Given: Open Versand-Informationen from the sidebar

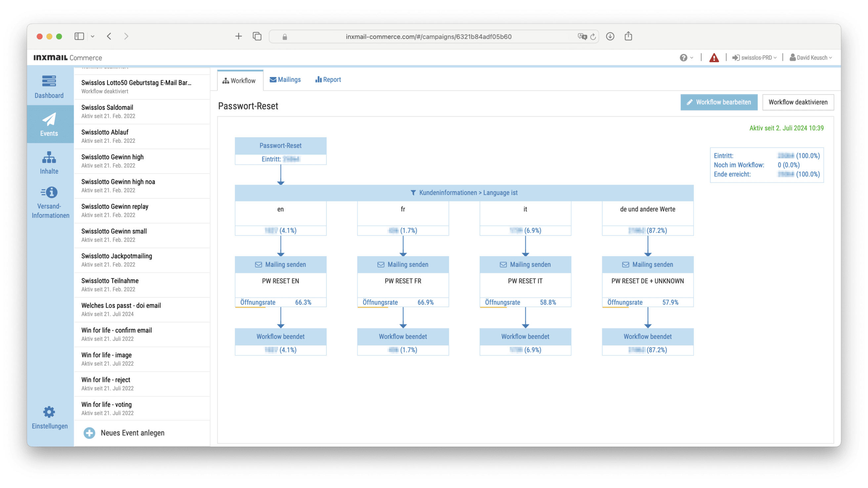Looking at the screenshot, I should 50,192.
